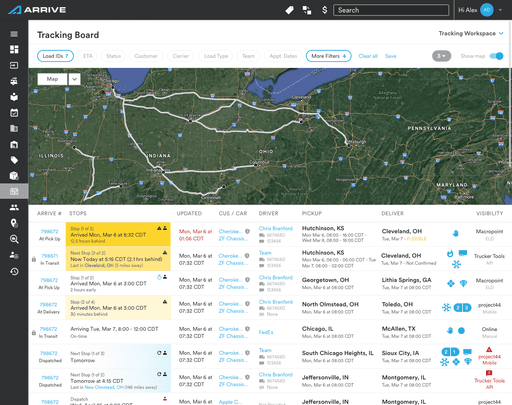This screenshot has height=405, width=512.
Task: Click in the Search field
Action: (391, 10)
